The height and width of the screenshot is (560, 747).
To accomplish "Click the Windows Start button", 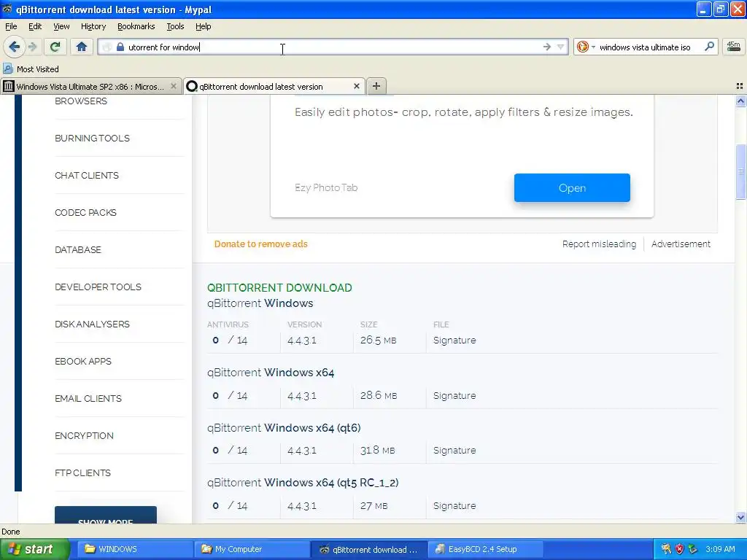I will pos(35,549).
